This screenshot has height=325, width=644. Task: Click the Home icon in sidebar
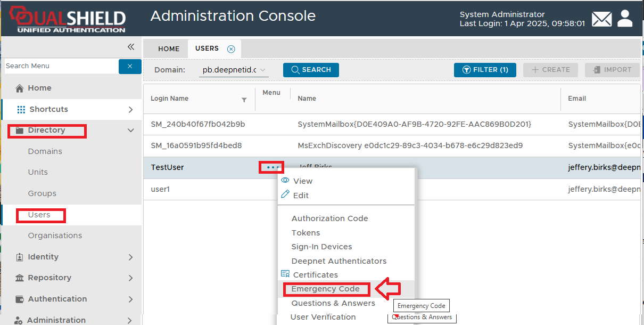click(20, 88)
